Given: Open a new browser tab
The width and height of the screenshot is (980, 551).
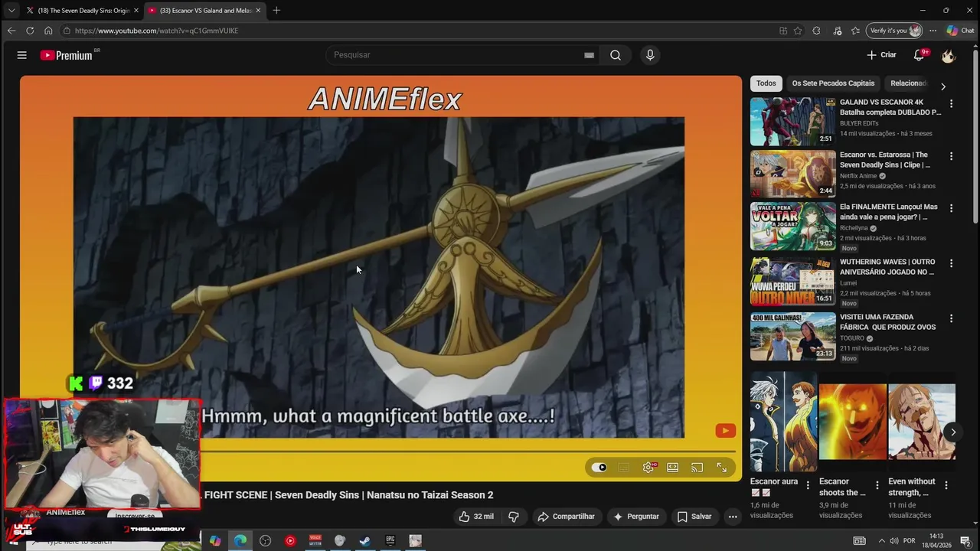Looking at the screenshot, I should pos(276,11).
